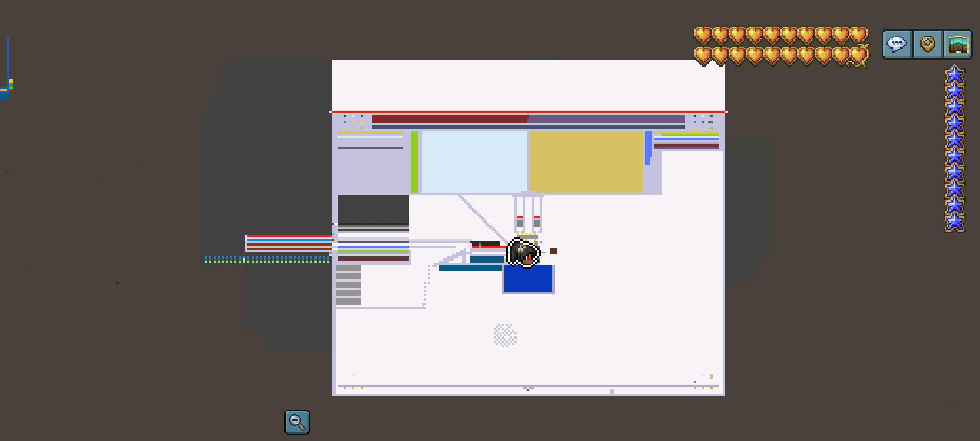Viewport: 980px width, 441px height.
Task: Tap the stacked gray bars on map
Action: 348,285
